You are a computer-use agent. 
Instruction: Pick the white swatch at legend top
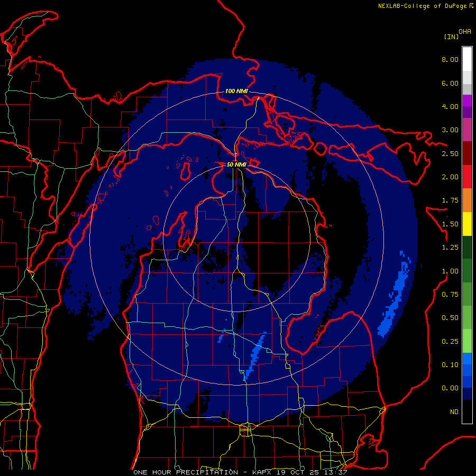tap(467, 59)
